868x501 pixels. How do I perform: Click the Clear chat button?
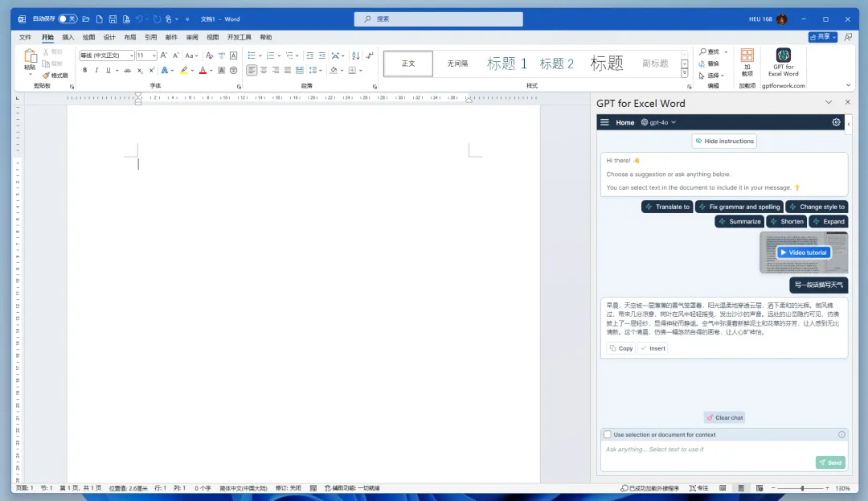coord(724,417)
